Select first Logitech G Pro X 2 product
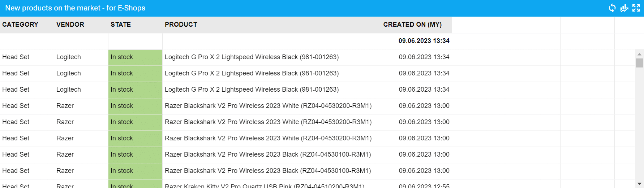This screenshot has height=188, width=644. click(252, 57)
